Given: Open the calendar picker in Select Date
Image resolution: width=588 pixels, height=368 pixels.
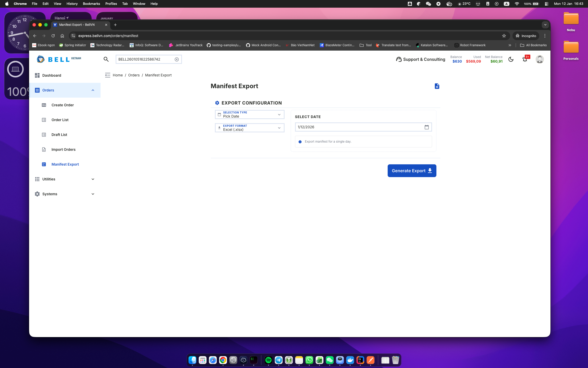Looking at the screenshot, I should 426,127.
